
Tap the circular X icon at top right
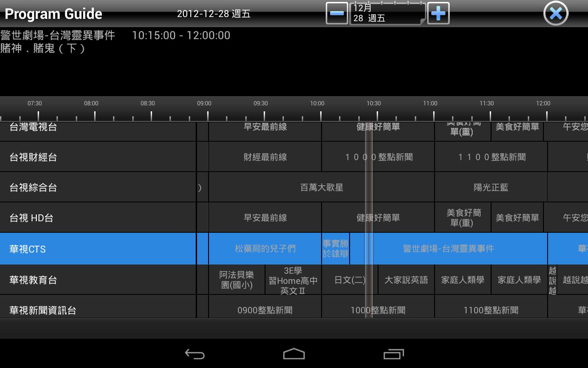(555, 13)
